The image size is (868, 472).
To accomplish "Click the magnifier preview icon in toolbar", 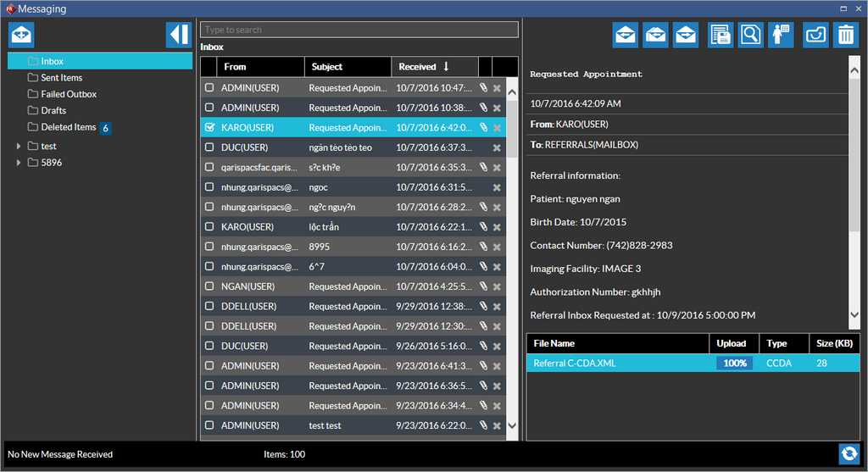I will coord(750,35).
